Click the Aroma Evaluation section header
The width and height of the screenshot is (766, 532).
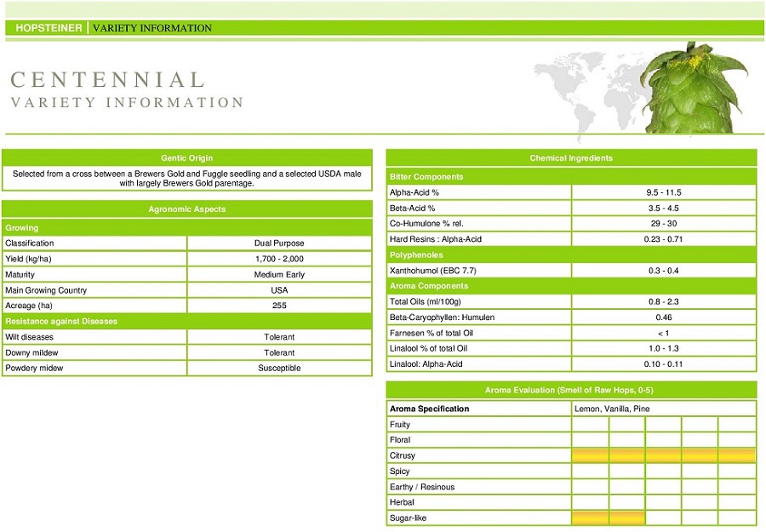tap(571, 390)
